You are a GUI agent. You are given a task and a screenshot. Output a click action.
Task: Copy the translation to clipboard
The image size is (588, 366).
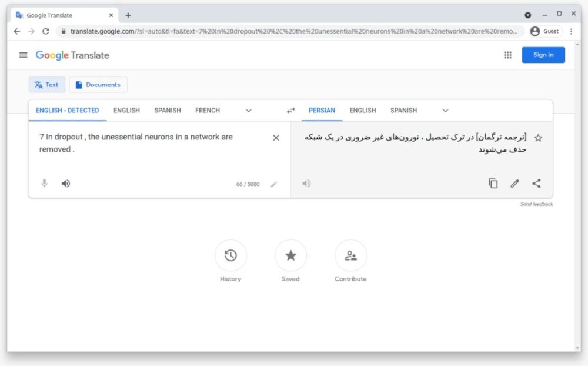493,183
